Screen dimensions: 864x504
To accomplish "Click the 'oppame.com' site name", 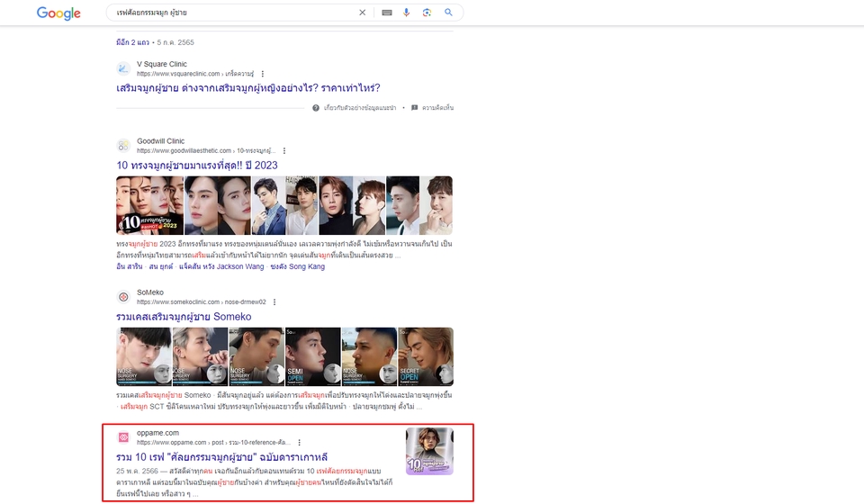I will (158, 433).
